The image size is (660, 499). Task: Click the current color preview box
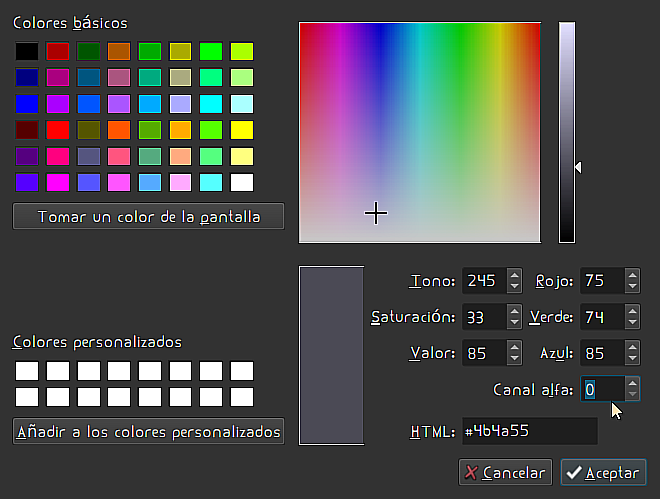pos(331,355)
